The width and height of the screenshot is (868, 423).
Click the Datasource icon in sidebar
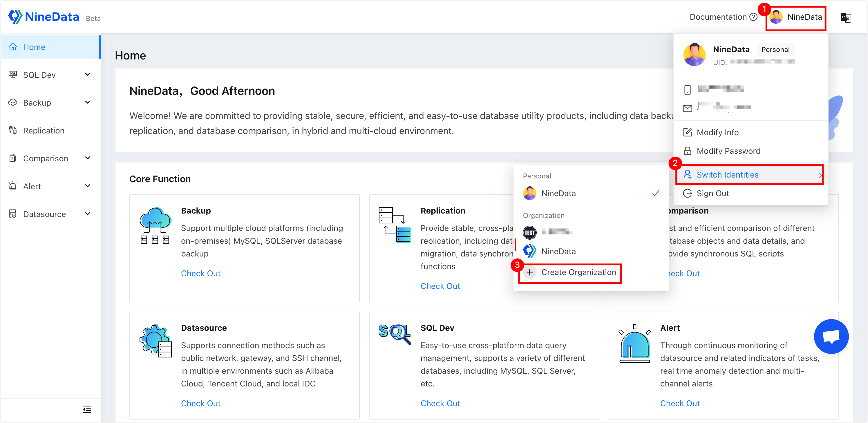[x=13, y=214]
